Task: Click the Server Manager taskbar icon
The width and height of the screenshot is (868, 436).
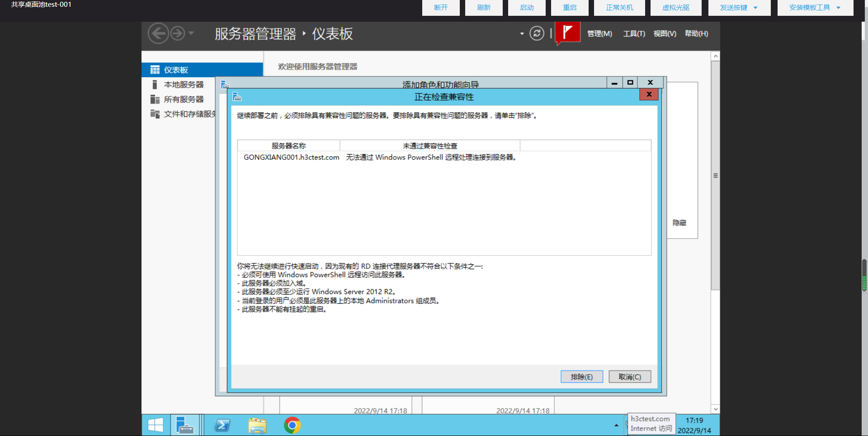Action: point(184,425)
